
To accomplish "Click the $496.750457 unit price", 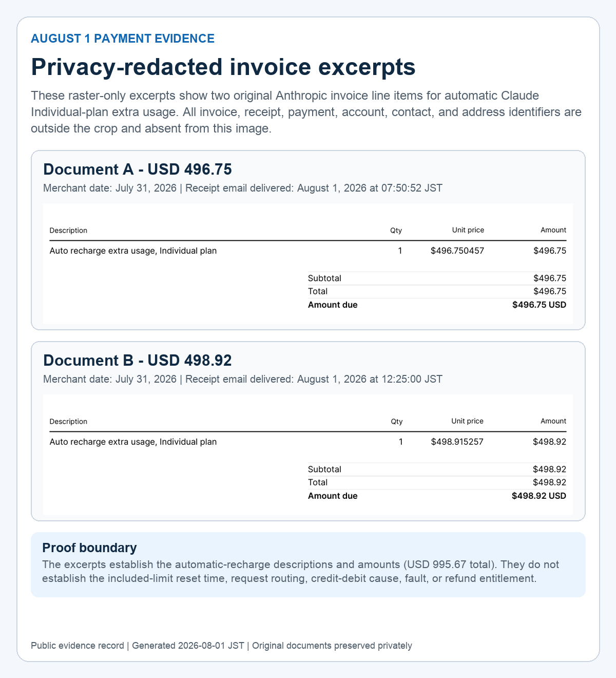I will tap(457, 251).
